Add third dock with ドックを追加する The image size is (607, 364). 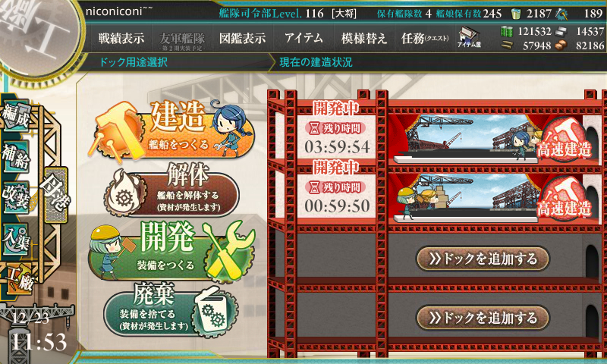pyautogui.click(x=483, y=259)
